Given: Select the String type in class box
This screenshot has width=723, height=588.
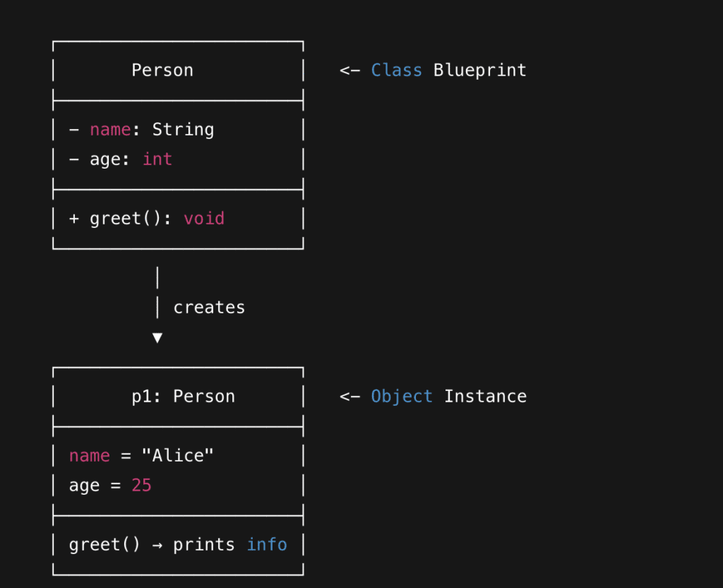Looking at the screenshot, I should [183, 130].
